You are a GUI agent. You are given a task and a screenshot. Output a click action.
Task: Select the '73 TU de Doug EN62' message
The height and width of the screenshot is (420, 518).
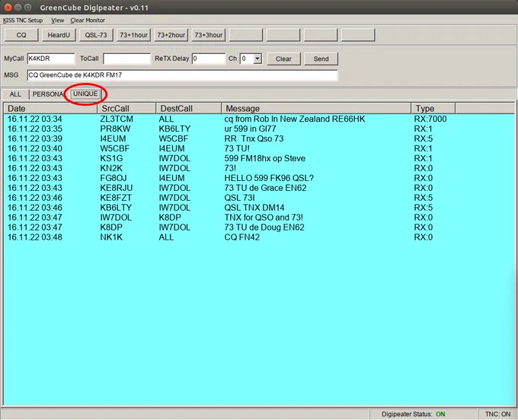[264, 228]
